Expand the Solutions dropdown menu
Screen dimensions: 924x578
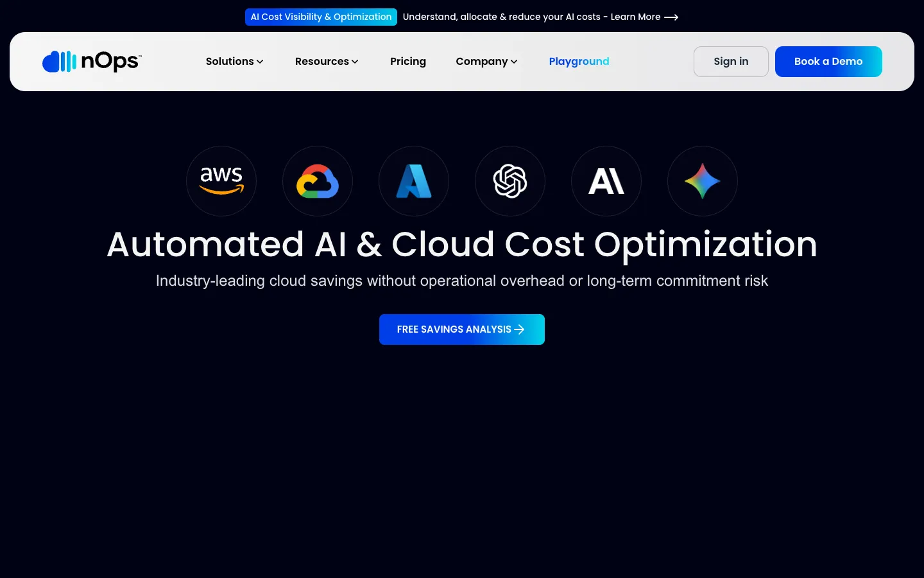coord(234,62)
